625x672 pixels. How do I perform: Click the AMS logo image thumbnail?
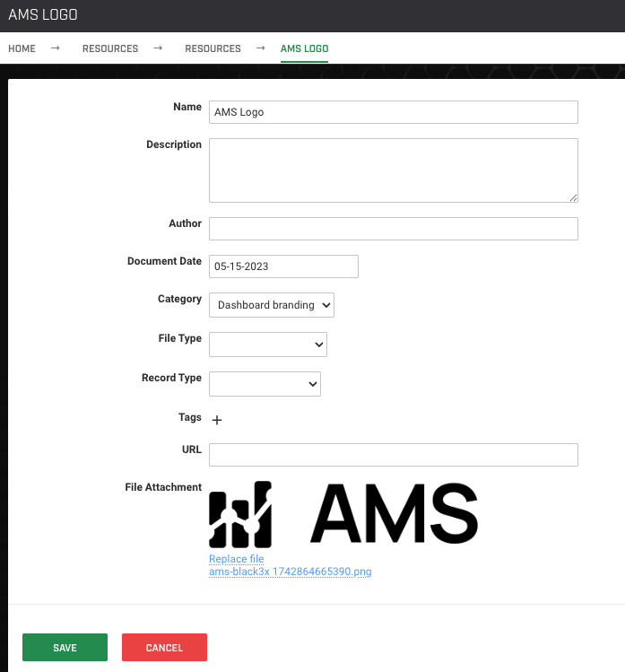click(x=343, y=514)
